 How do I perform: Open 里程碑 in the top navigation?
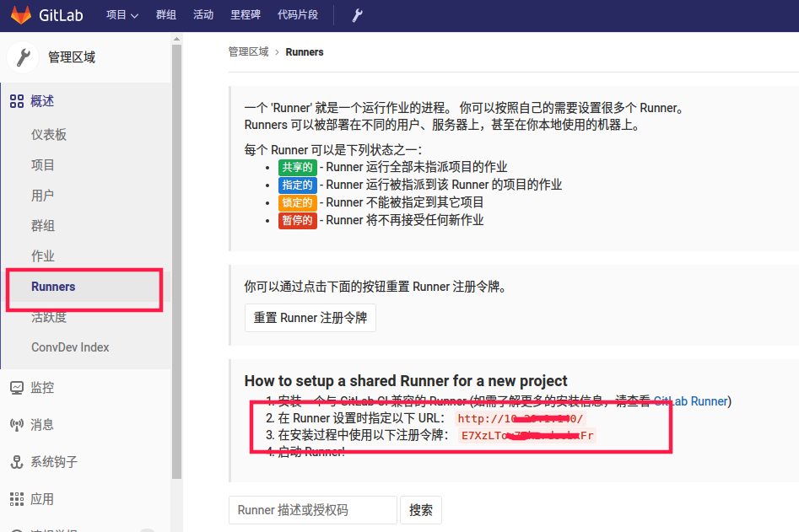coord(246,15)
